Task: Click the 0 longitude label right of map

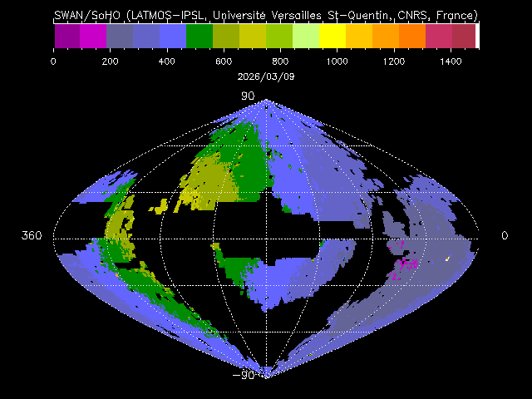Action: point(504,236)
